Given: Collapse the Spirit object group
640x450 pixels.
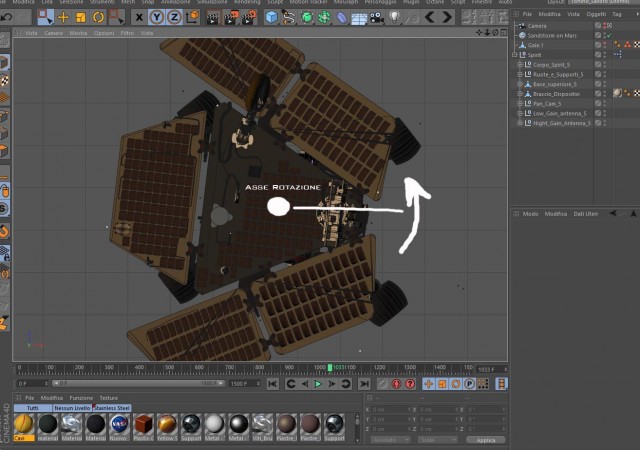Looking at the screenshot, I should tap(515, 55).
